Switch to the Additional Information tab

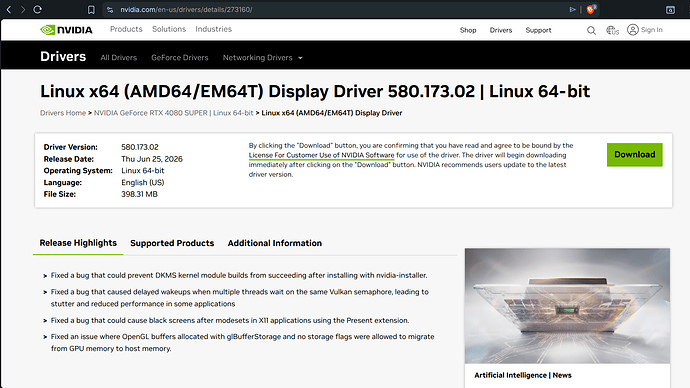(x=275, y=243)
